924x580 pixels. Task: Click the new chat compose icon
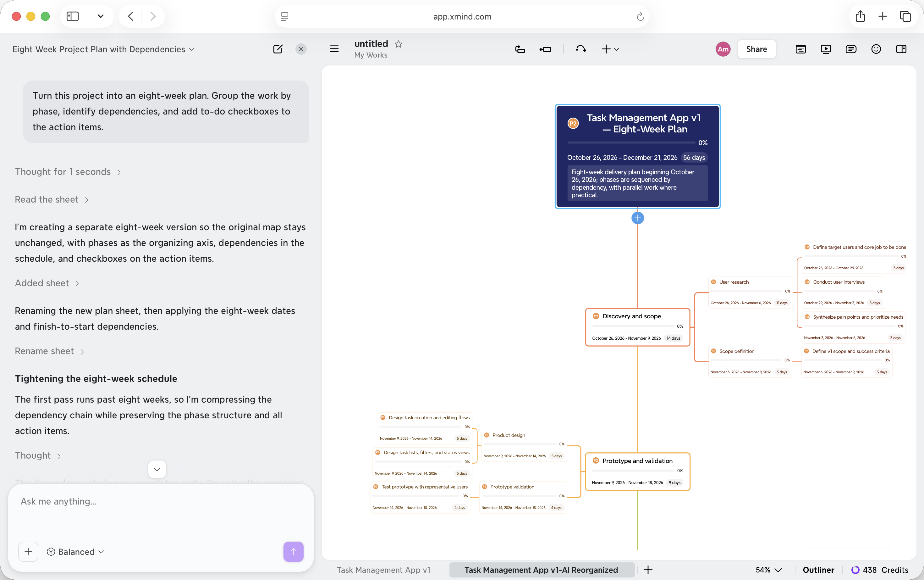click(278, 49)
